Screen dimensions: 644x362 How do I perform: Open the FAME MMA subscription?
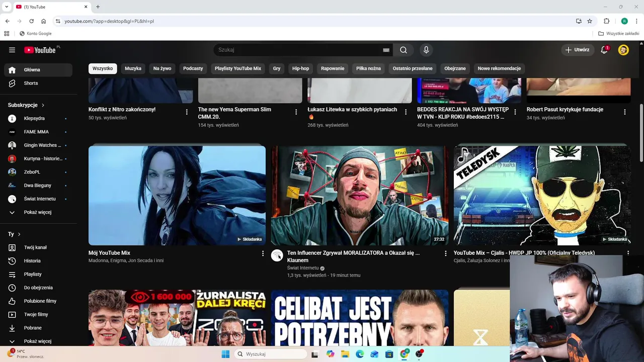tap(38, 132)
